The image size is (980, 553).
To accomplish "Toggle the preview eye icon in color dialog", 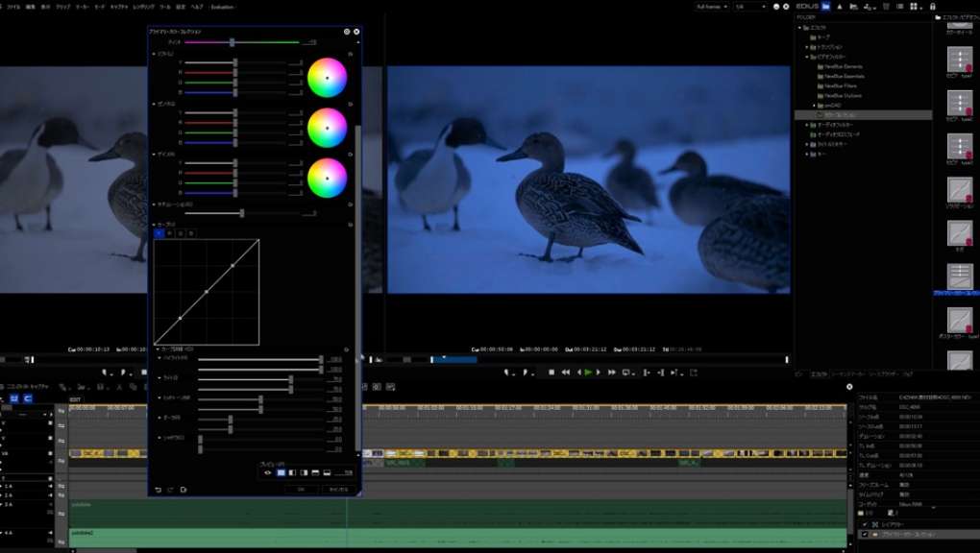I will [x=268, y=472].
